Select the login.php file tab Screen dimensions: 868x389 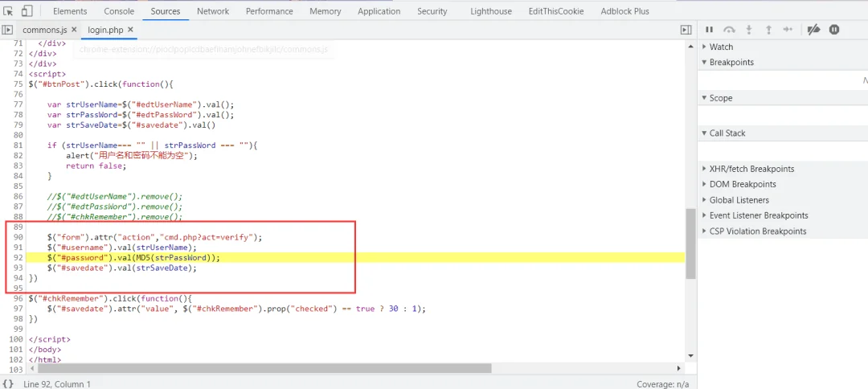(106, 30)
